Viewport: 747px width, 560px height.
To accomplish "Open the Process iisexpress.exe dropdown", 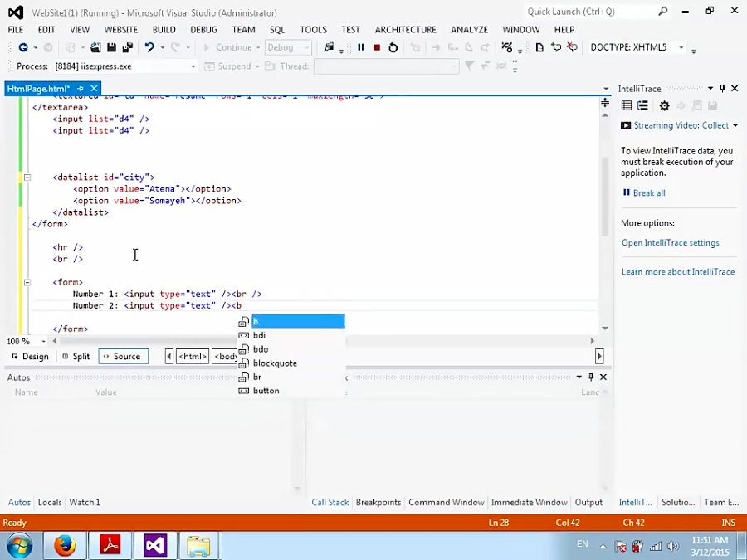I will pos(193,66).
